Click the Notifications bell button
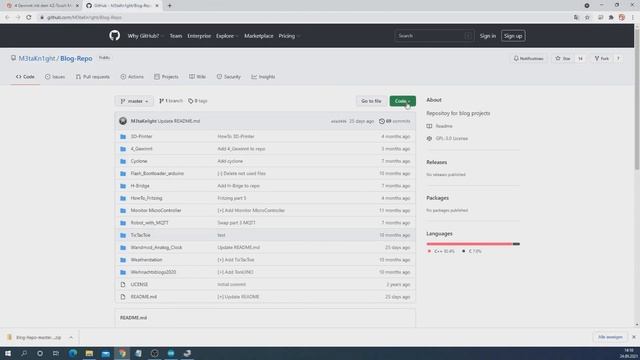The image size is (640, 360). click(528, 59)
